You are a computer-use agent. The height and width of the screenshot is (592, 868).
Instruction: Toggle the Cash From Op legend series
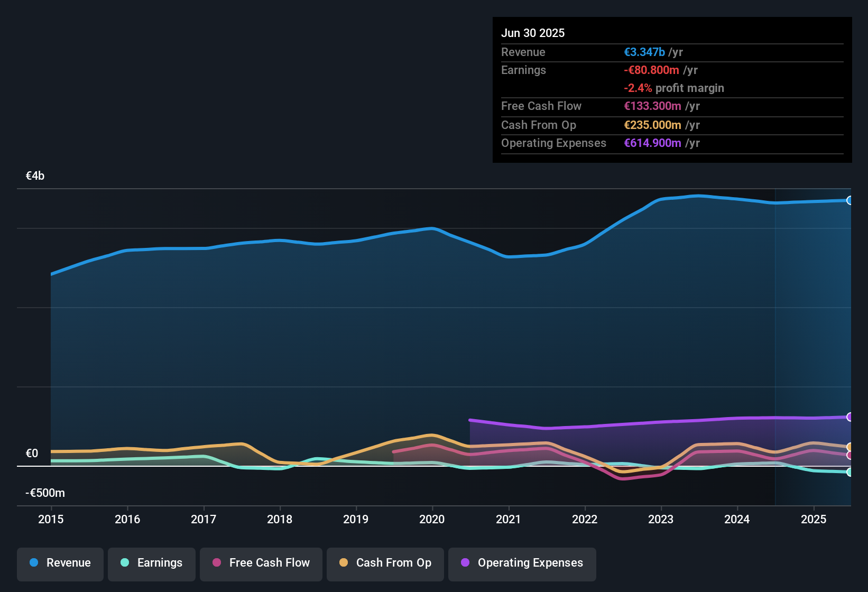[385, 563]
